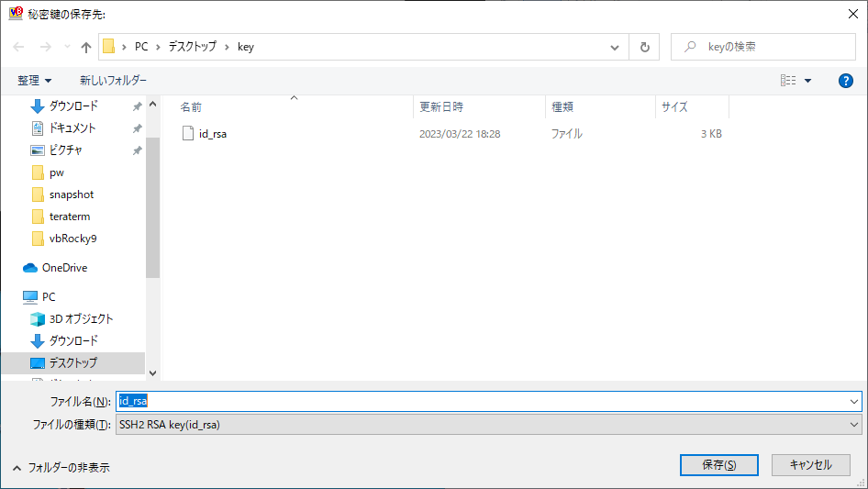868x489 pixels.
Task: Open the file name history dropdown arrow
Action: (854, 402)
